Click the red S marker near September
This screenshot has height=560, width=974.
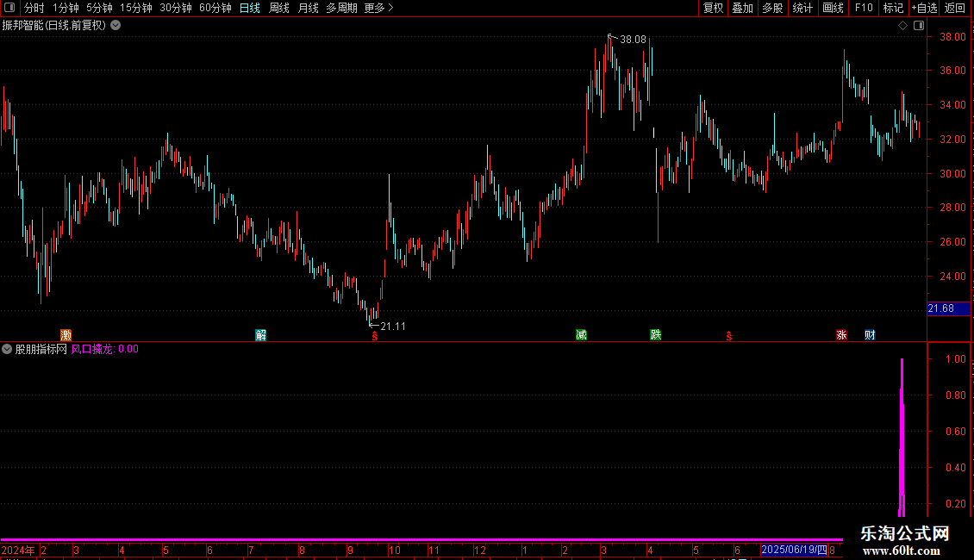(375, 336)
